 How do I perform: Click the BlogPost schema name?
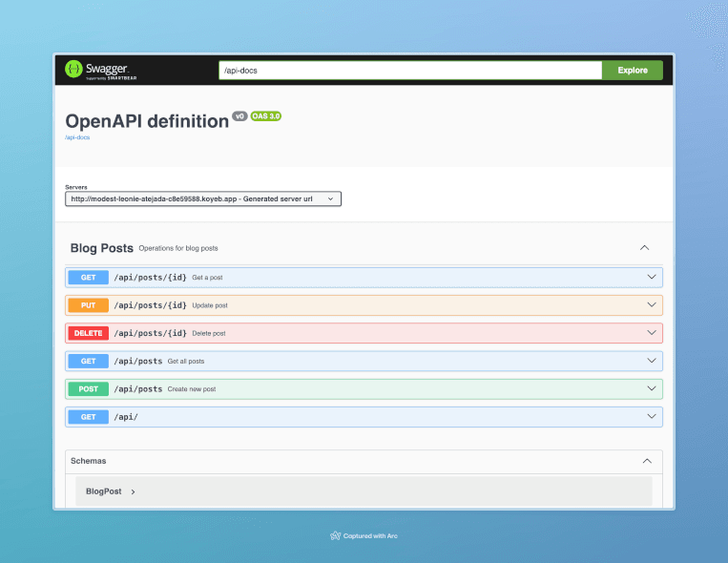(x=104, y=491)
